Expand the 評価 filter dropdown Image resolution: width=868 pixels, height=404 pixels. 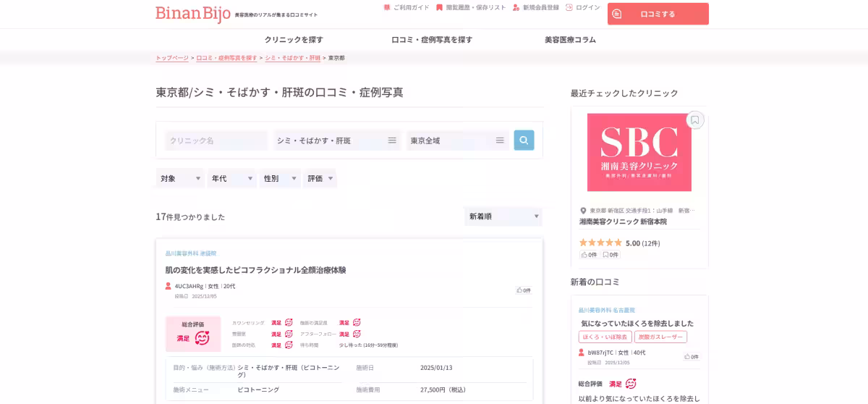(320, 178)
